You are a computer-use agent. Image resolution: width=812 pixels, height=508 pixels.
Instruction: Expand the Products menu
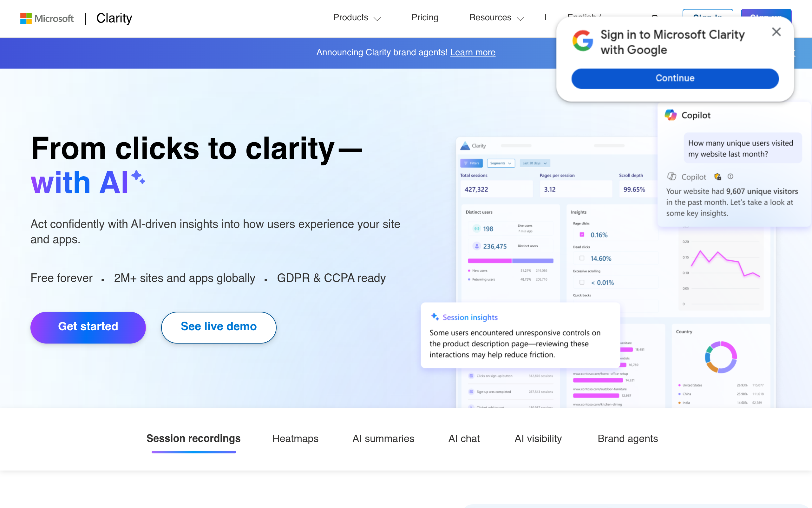tap(357, 17)
